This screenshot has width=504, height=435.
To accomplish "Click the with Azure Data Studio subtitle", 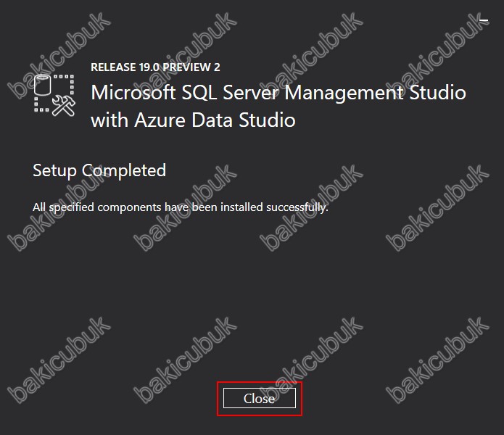I will (x=193, y=120).
